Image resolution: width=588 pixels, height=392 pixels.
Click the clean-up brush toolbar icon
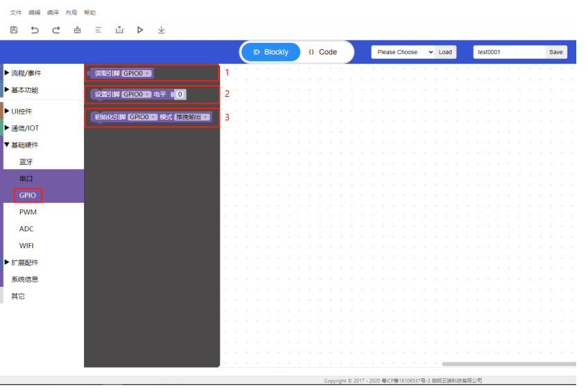click(x=77, y=30)
